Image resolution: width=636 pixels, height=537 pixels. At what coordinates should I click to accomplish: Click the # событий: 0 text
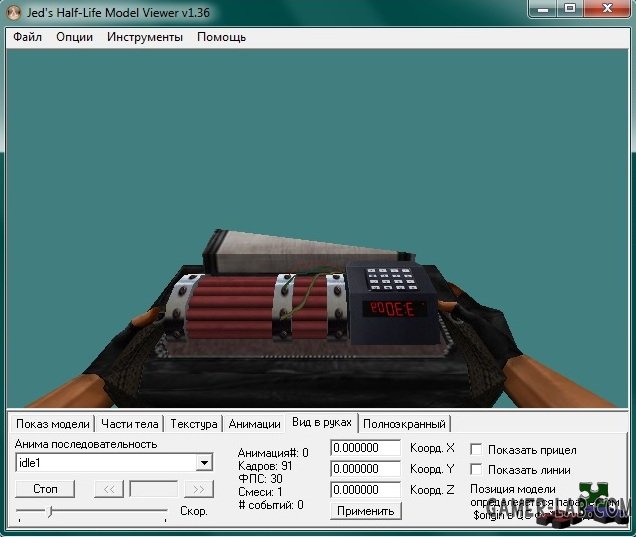pos(271,505)
